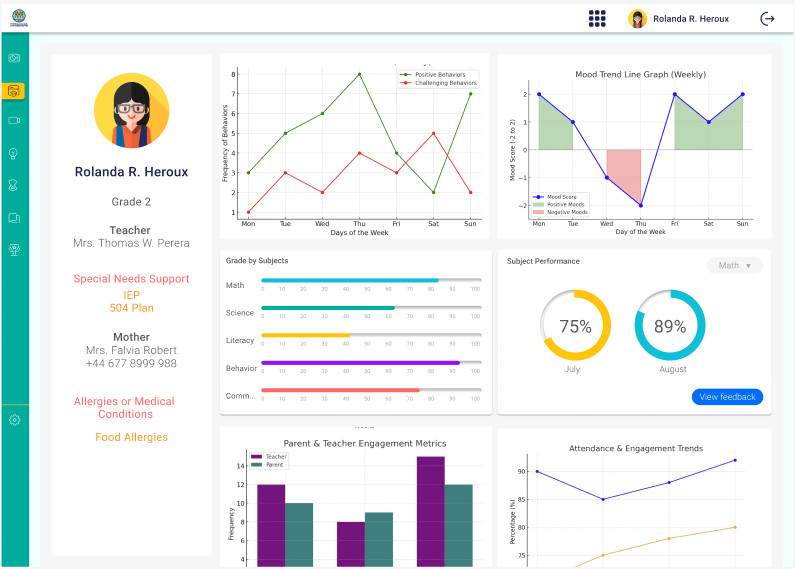
Task: Click the Math grade progress bar
Action: [370, 280]
